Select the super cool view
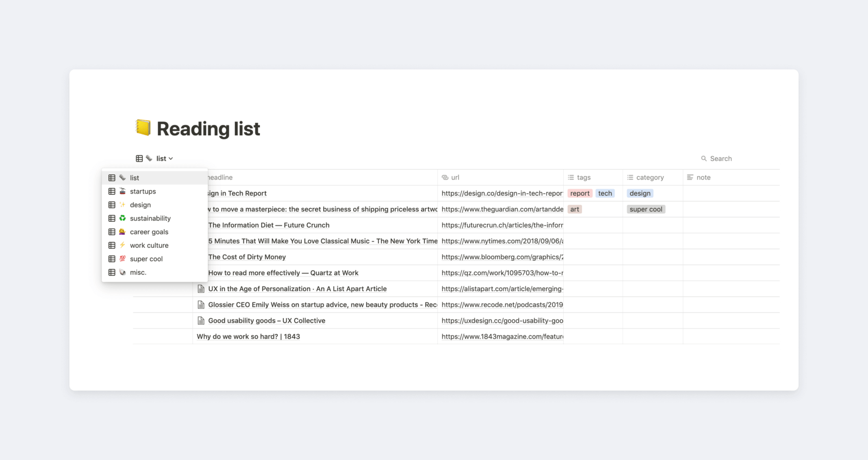Screen dimensions: 868x460 pos(146,259)
